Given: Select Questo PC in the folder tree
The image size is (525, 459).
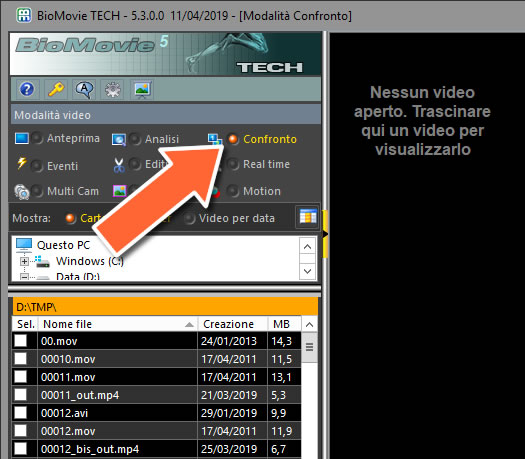Looking at the screenshot, I should pos(64,245).
